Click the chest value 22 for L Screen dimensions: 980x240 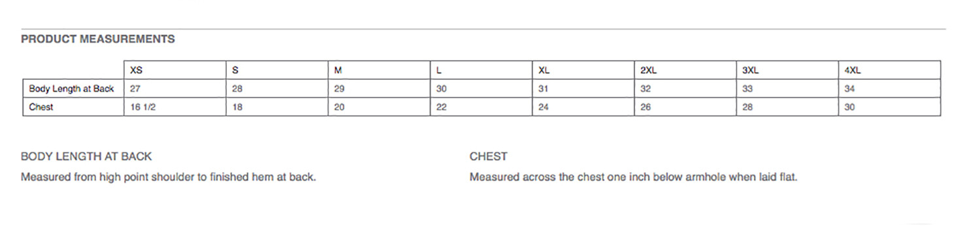click(441, 107)
